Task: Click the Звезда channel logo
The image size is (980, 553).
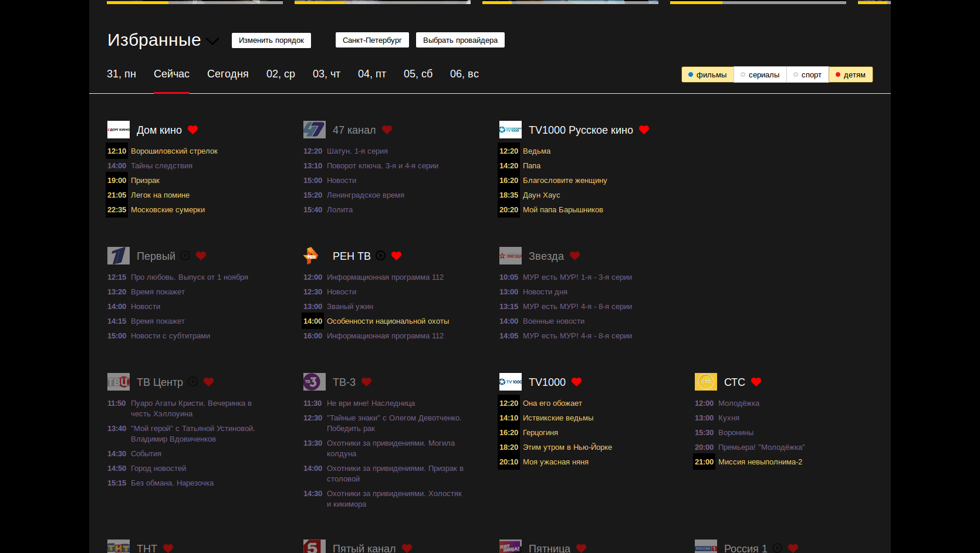Action: point(511,256)
